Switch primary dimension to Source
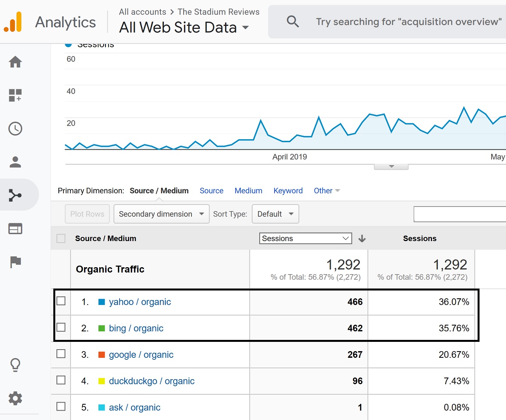Viewport: 506px width, 420px height. [211, 191]
